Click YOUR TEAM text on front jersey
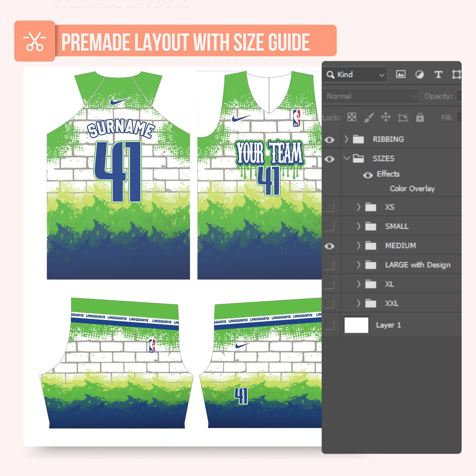Image resolution: width=476 pixels, height=476 pixels. tap(270, 153)
